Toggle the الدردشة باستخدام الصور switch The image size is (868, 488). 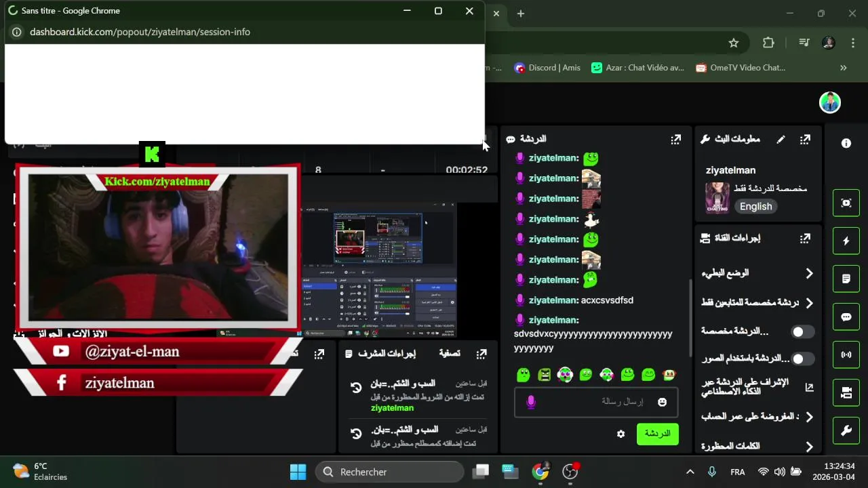pyautogui.click(x=803, y=359)
